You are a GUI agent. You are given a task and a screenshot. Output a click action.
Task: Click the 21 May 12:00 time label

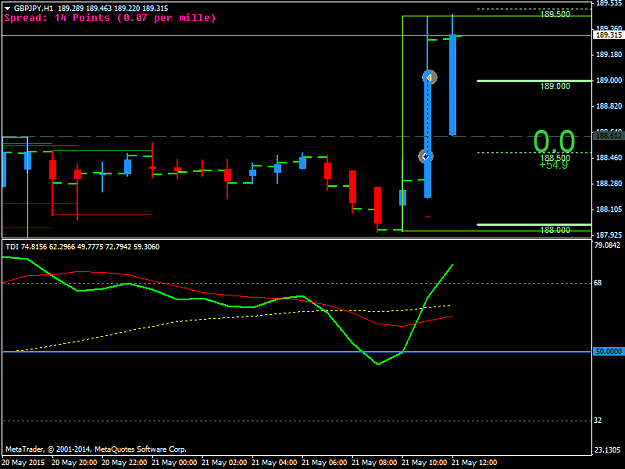(474, 463)
